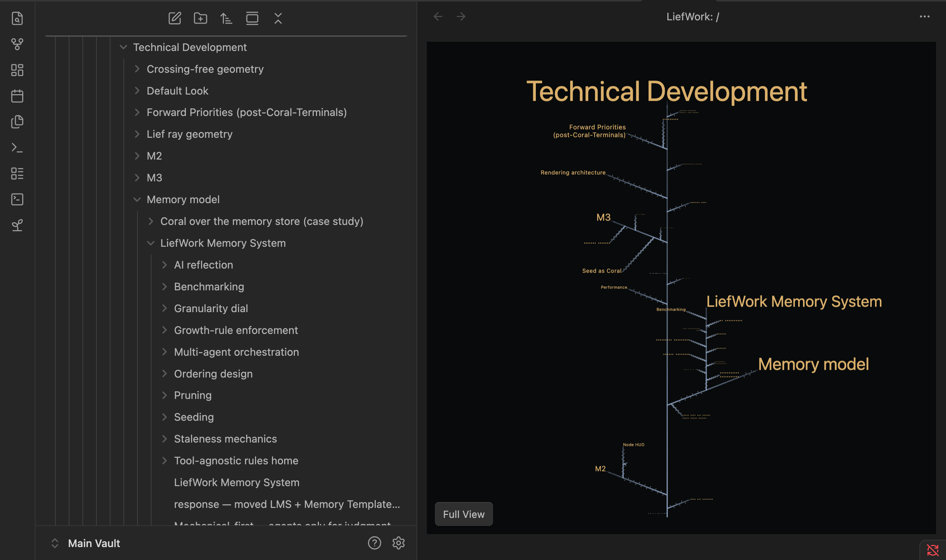
Task: Click the checklist layout ribbon icon
Action: tap(17, 174)
